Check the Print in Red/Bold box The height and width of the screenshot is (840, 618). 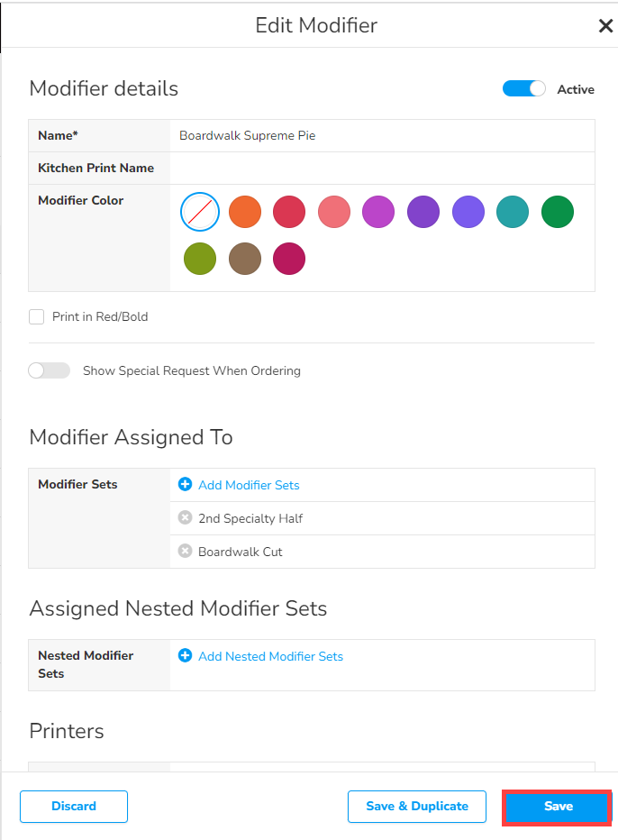click(37, 316)
